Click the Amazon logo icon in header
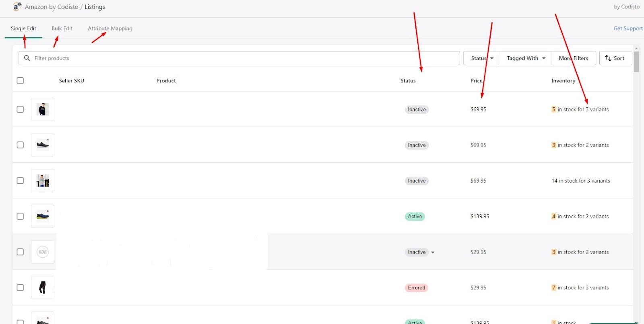Image resolution: width=644 pixels, height=324 pixels. click(x=17, y=6)
